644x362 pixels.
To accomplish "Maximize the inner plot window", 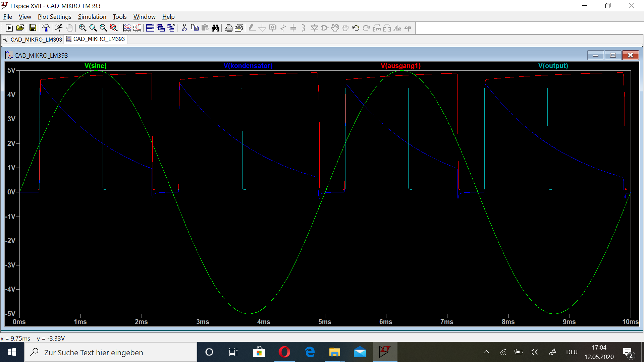I will click(x=613, y=55).
